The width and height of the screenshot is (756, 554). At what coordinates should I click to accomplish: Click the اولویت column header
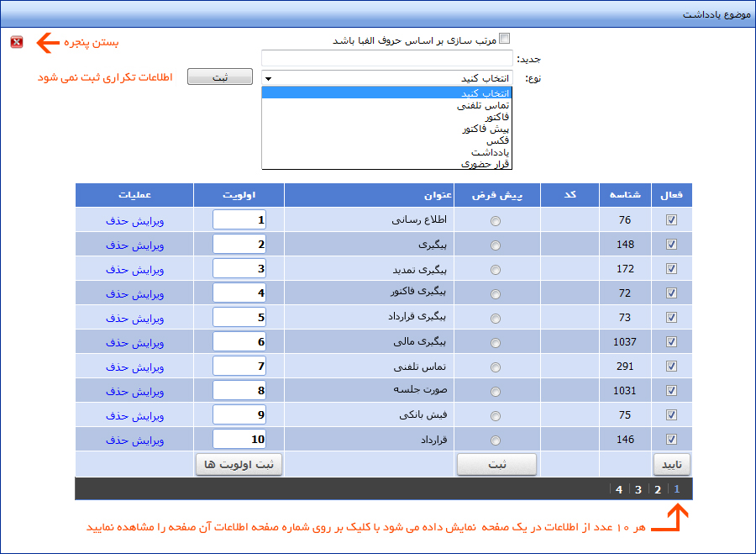(239, 195)
